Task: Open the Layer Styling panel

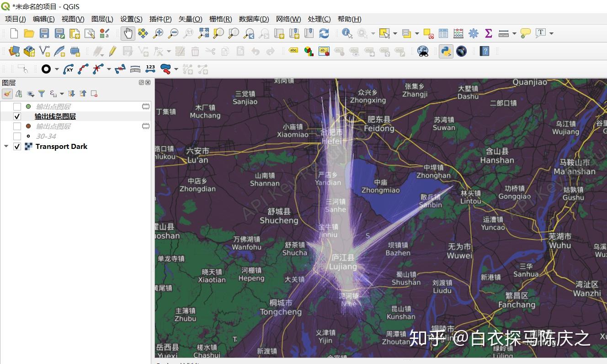Action: pos(7,93)
